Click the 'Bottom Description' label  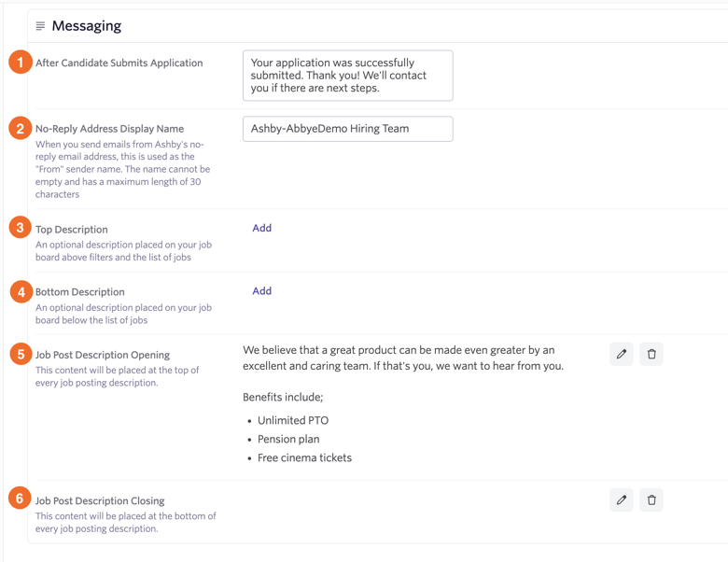point(80,291)
